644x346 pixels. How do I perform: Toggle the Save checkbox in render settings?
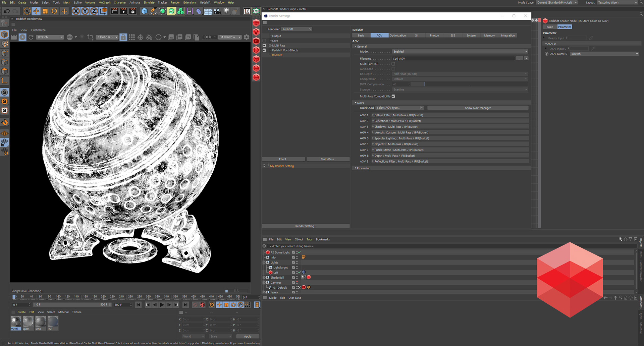[264, 41]
